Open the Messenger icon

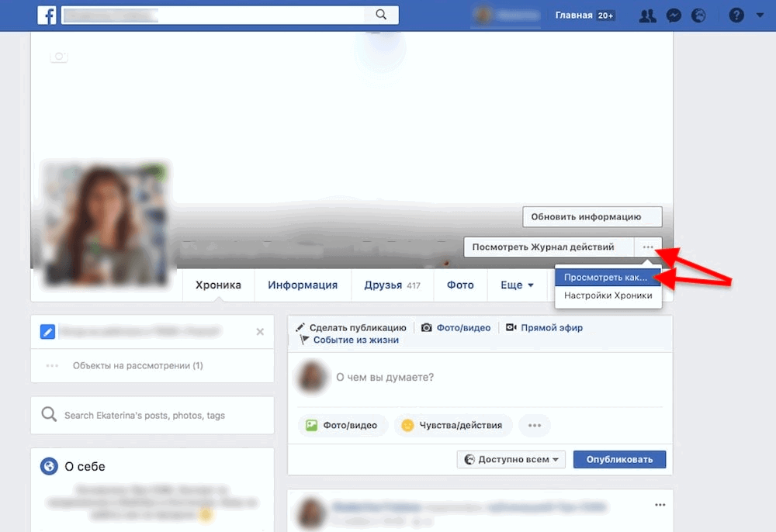pyautogui.click(x=673, y=15)
